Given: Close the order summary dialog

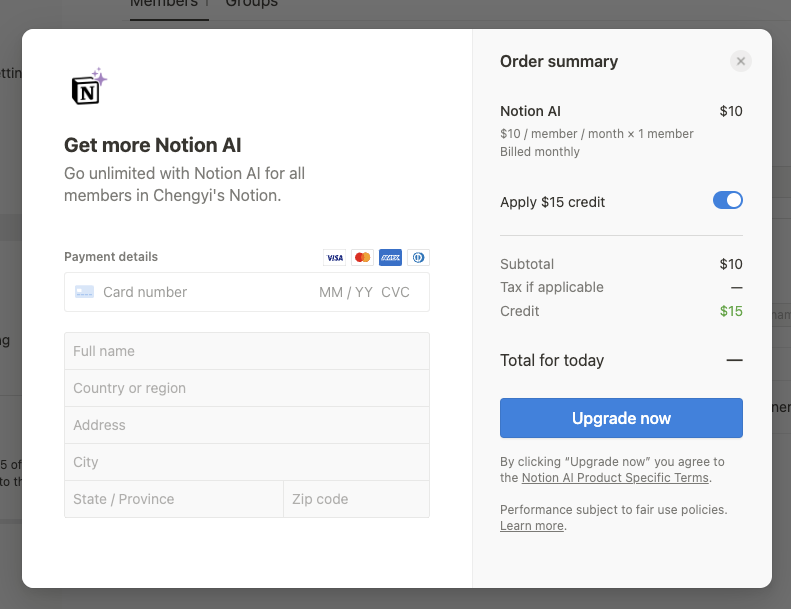Looking at the screenshot, I should click(x=740, y=62).
